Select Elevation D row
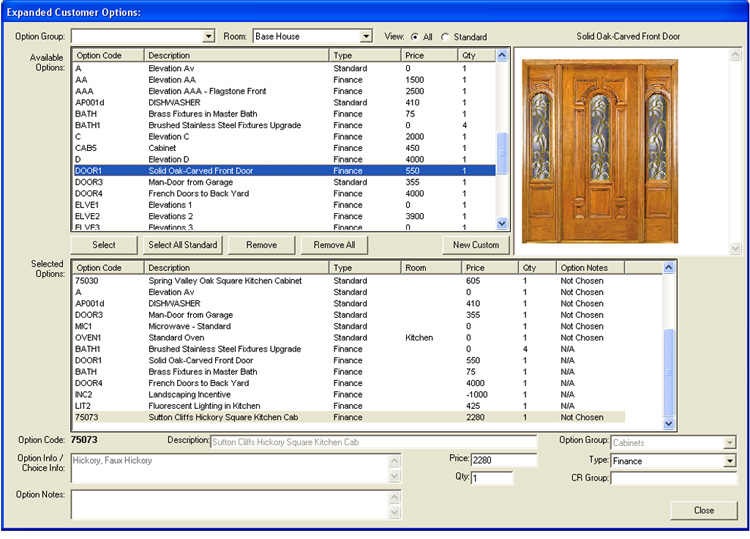The image size is (750, 539). [x=284, y=160]
